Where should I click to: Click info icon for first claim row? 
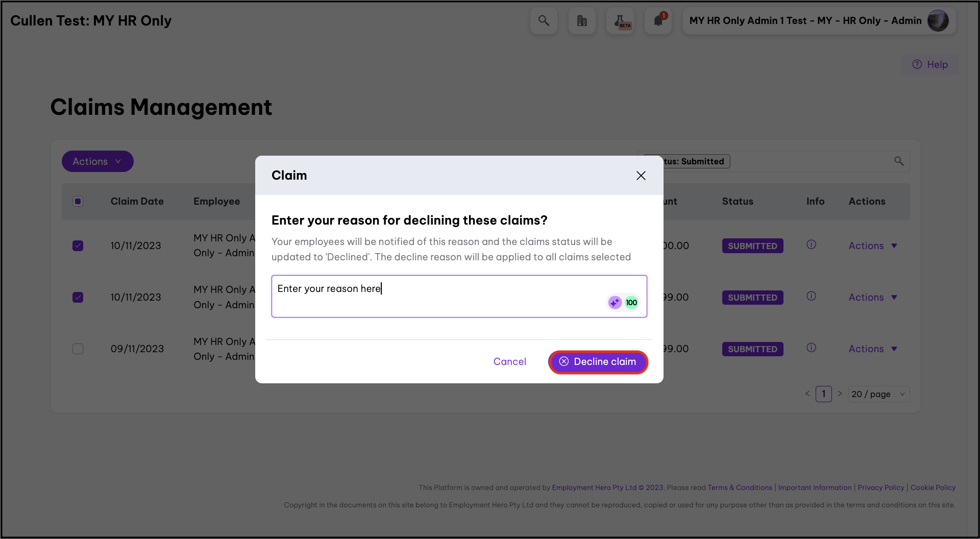click(x=811, y=244)
